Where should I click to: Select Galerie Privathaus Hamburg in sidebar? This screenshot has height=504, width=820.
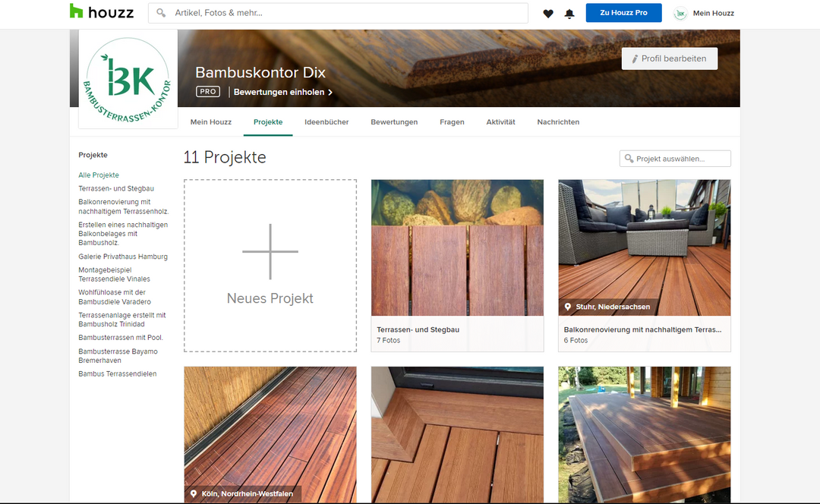point(123,257)
